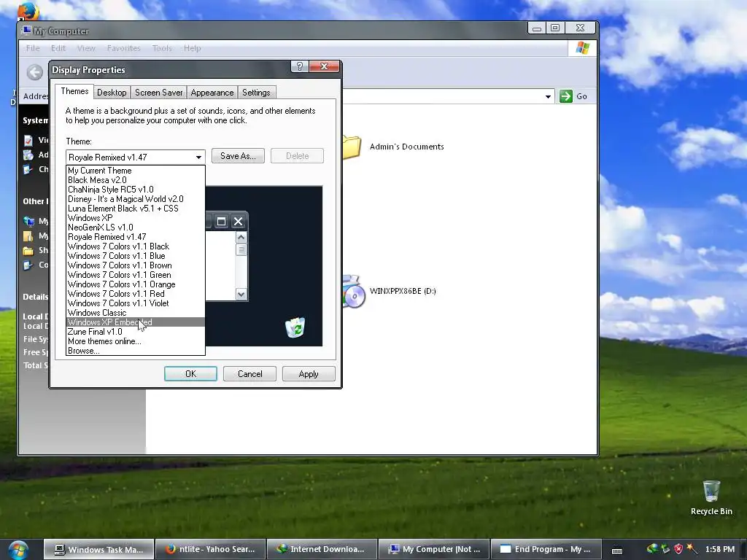Image resolution: width=747 pixels, height=560 pixels.
Task: Open the Help menu in My Computer
Action: pyautogui.click(x=193, y=48)
